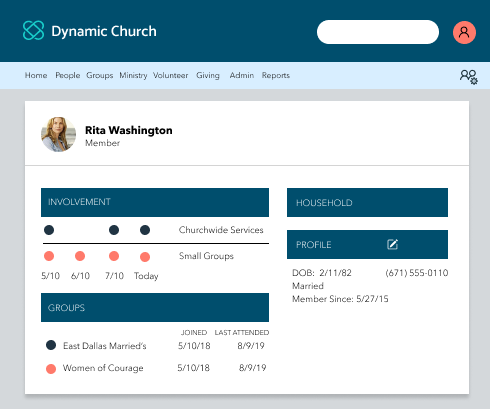Open the user account avatar icon

(x=464, y=32)
